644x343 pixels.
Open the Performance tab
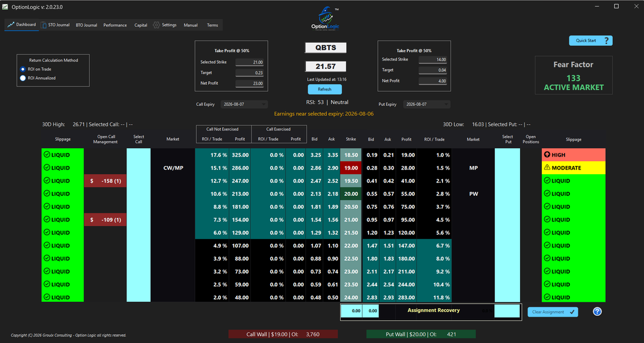click(115, 25)
